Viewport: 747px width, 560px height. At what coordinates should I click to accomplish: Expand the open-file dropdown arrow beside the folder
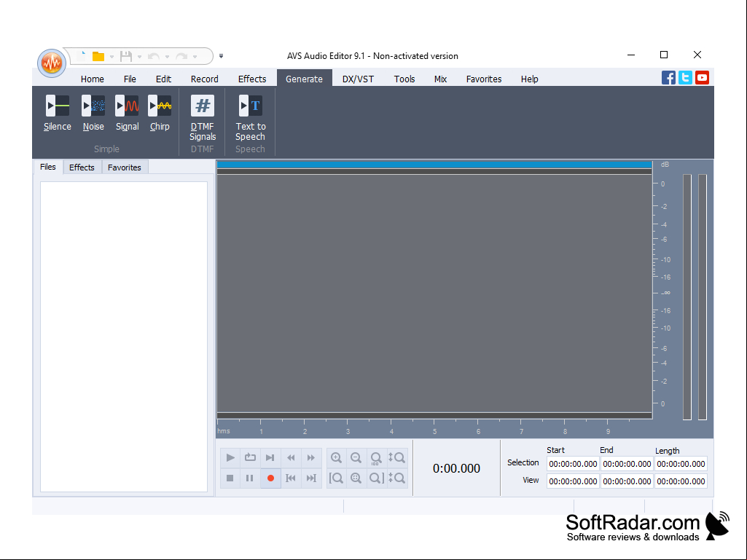coord(112,57)
